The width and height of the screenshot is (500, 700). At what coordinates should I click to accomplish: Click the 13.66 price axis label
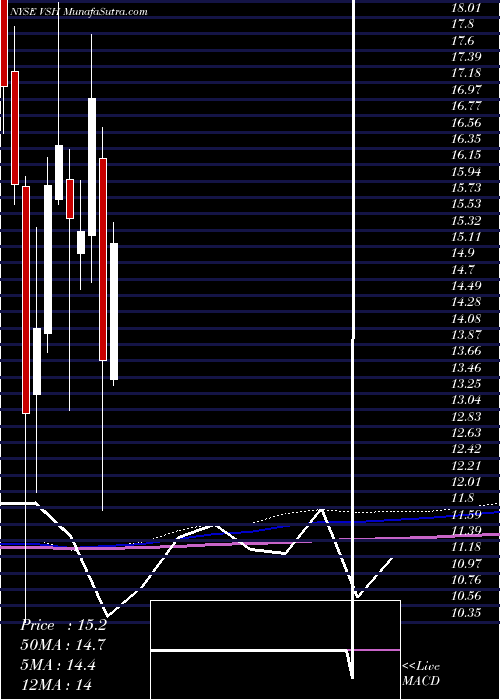[465, 350]
